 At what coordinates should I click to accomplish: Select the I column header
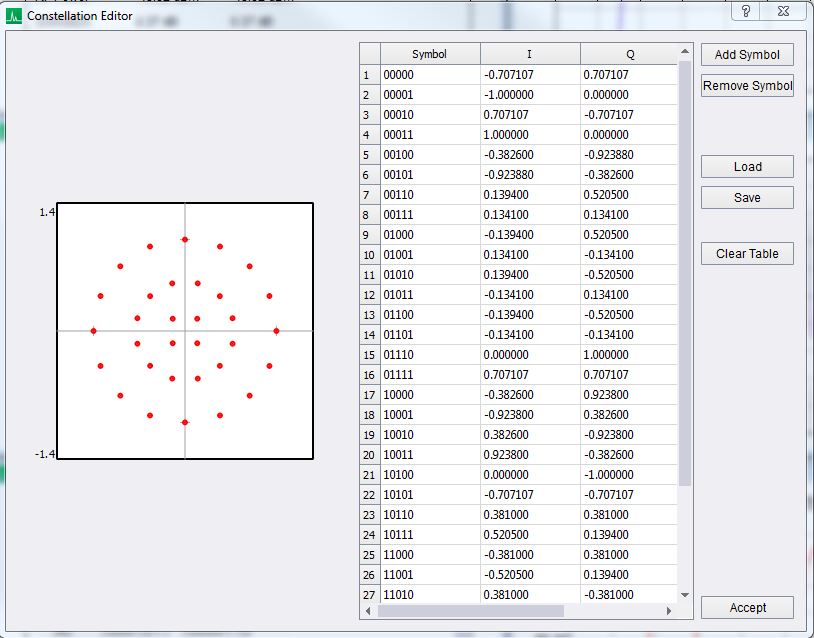529,54
